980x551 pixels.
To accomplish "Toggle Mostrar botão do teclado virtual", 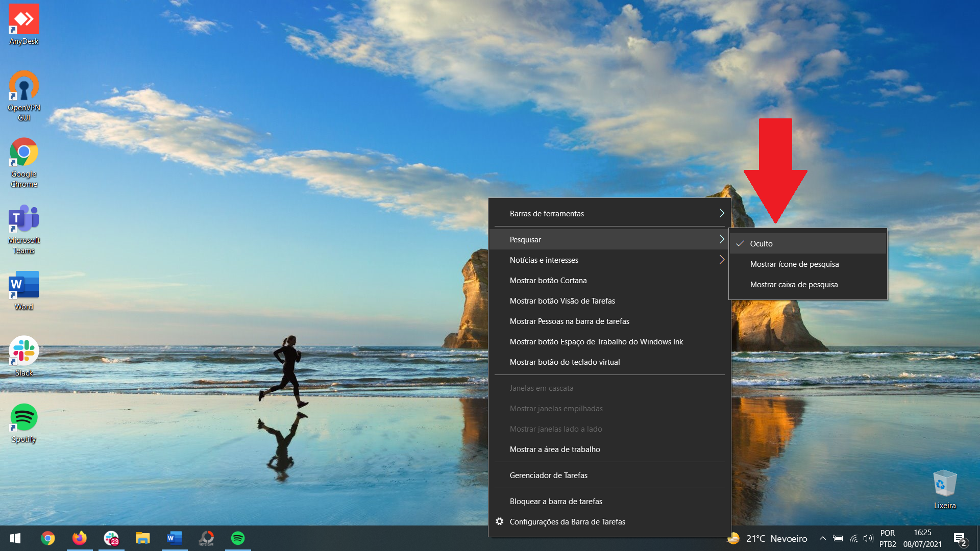I will coord(609,362).
